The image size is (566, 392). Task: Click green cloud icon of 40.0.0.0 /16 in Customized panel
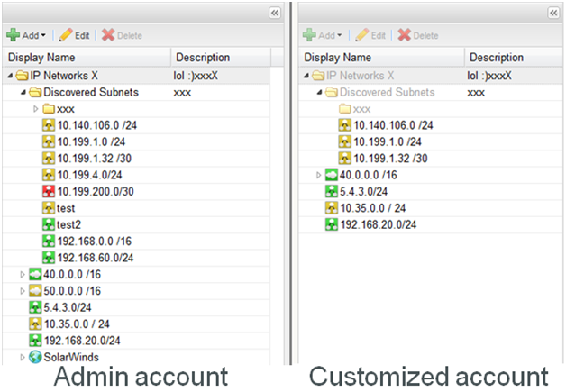(332, 175)
